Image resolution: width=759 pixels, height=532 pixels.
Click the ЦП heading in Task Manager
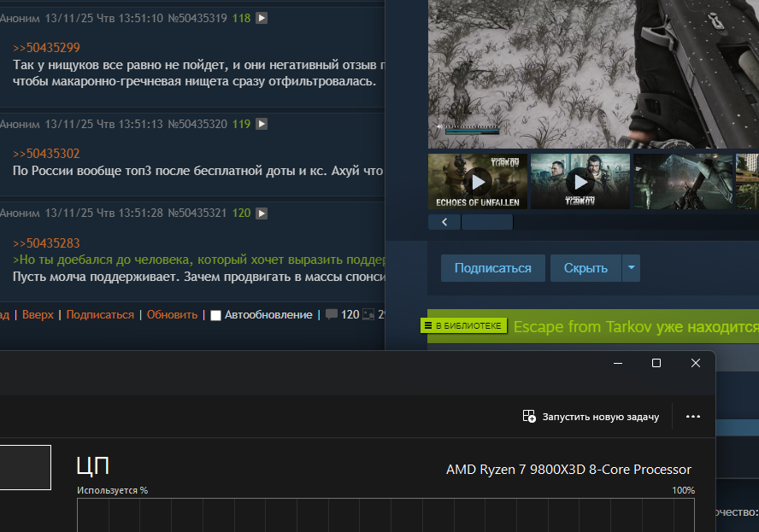coord(93,465)
